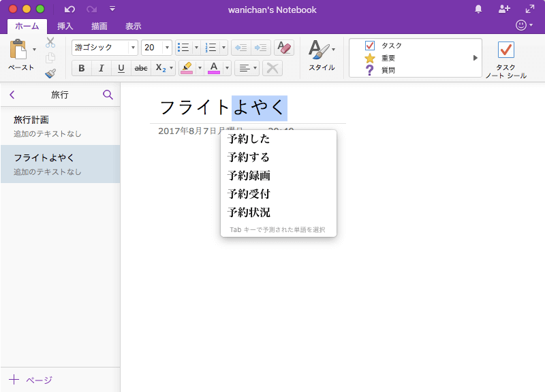The height and width of the screenshot is (392, 545).
Task: Apply the magenta font color
Action: [x=214, y=68]
